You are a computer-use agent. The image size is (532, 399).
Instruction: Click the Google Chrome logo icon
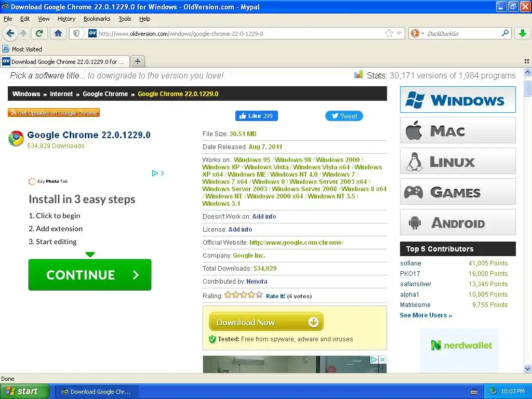[x=16, y=138]
